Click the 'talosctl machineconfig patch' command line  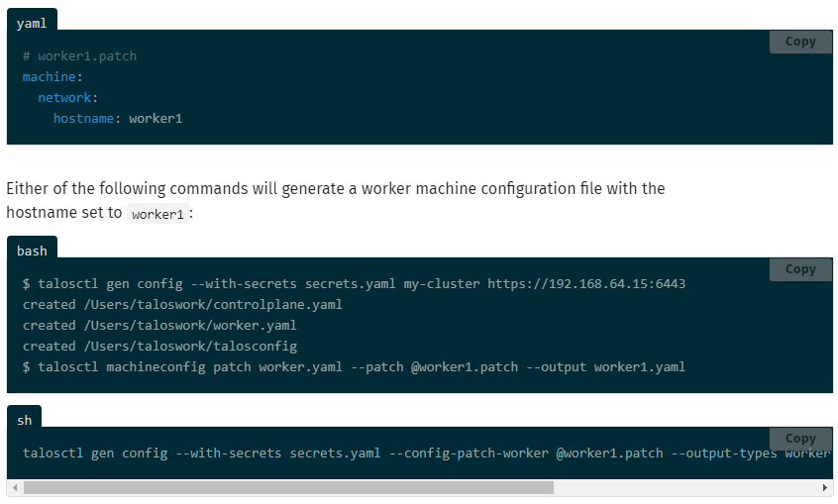354,367
